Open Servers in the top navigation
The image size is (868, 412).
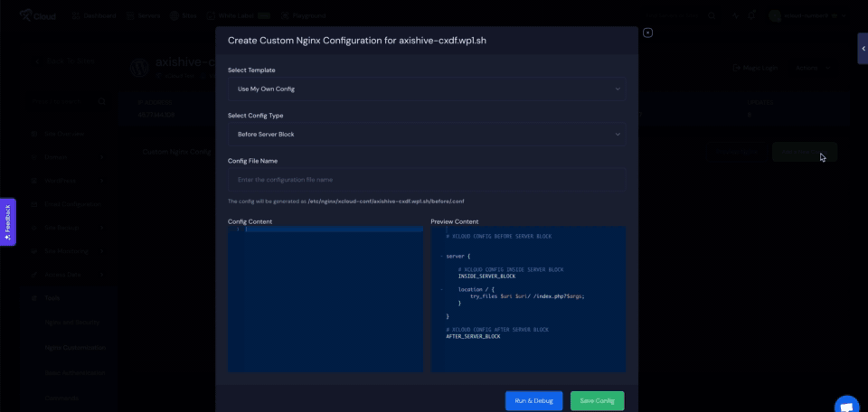(144, 16)
